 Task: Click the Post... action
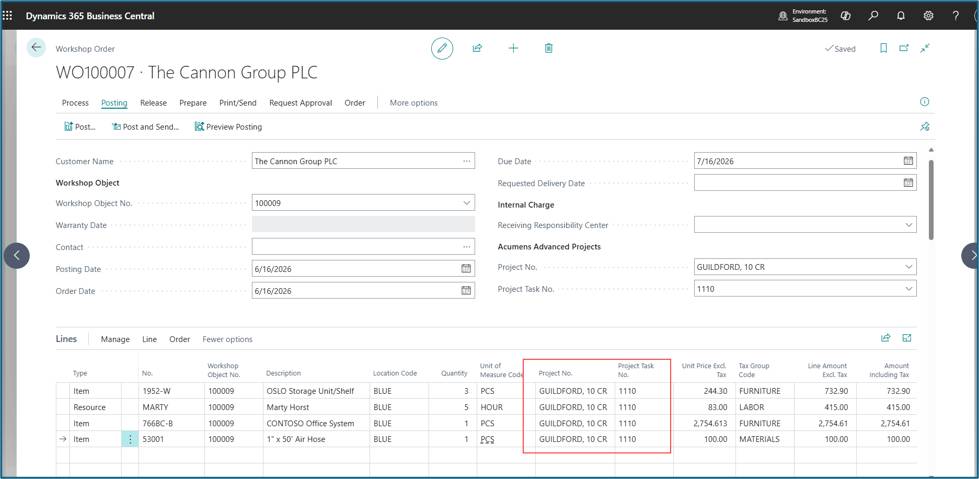point(80,127)
